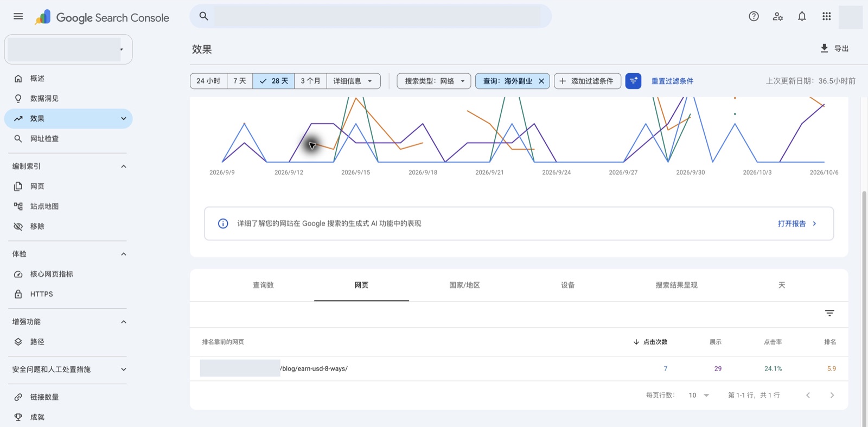Click the account avatar
Screen dimensions: 868x427
[850, 17]
